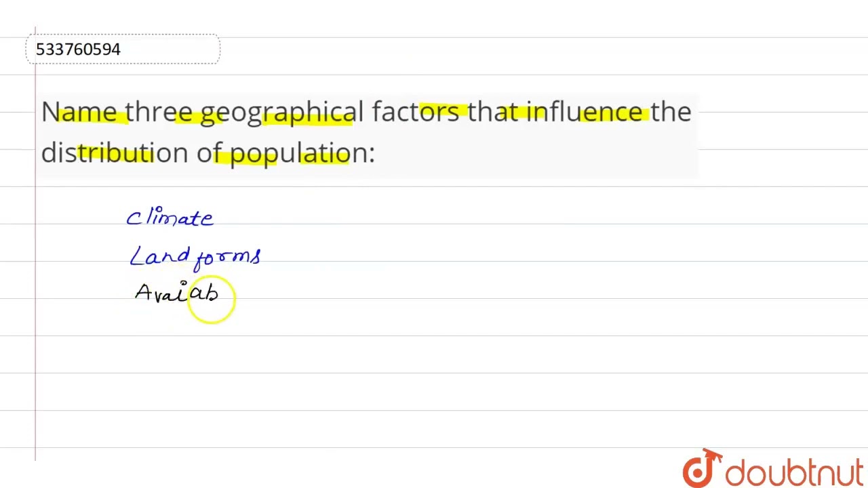Click the highlighted word influence
Screen dimensions: 868x488
(x=585, y=111)
